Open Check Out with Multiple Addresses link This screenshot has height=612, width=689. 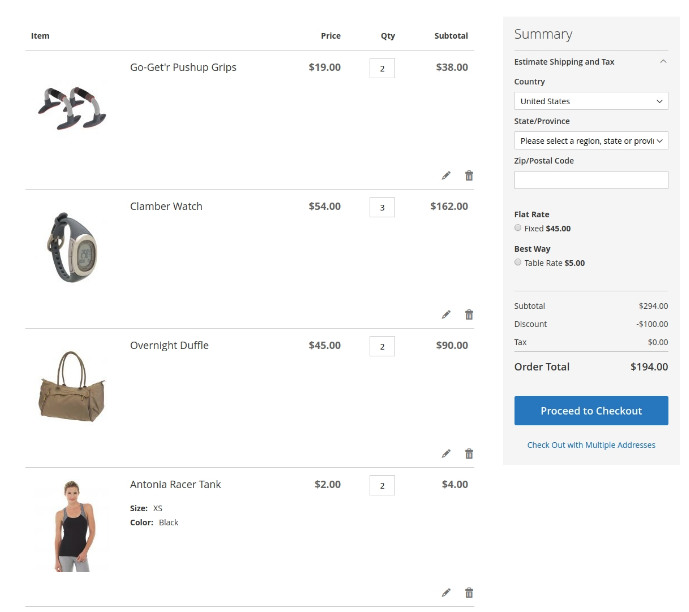[591, 445]
